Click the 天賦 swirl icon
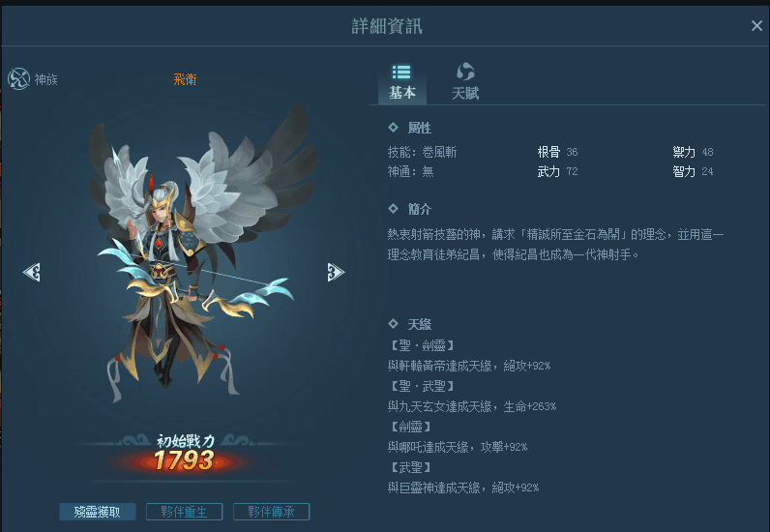770x532 pixels. point(465,72)
